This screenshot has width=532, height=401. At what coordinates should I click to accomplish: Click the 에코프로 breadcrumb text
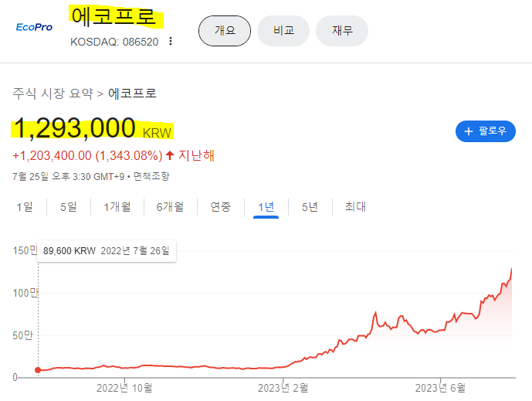[x=132, y=93]
